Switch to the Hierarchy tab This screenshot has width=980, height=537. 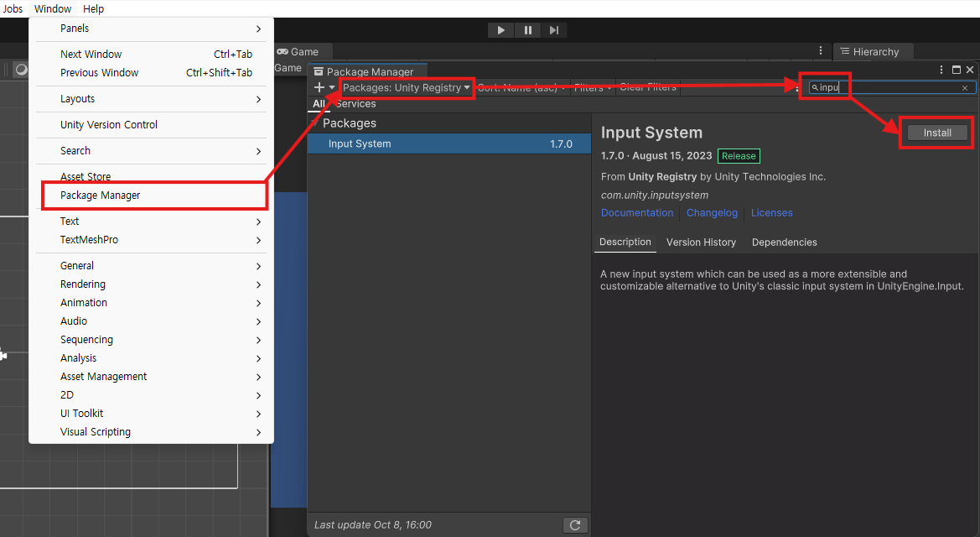tap(874, 52)
